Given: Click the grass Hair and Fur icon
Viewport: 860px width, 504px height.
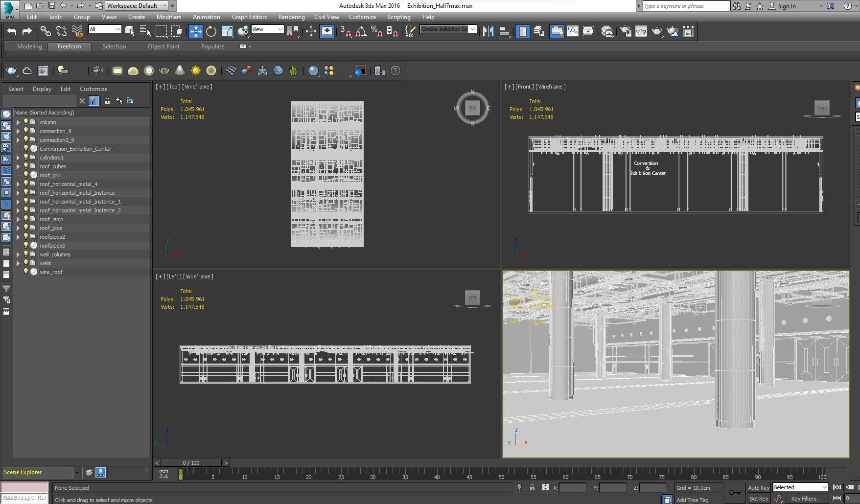Looking at the screenshot, I should point(293,71).
